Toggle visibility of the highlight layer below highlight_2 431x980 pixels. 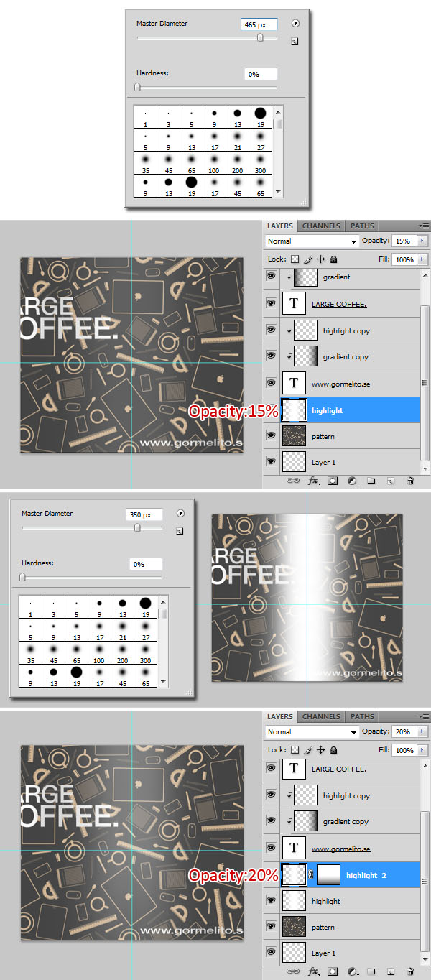point(271,901)
